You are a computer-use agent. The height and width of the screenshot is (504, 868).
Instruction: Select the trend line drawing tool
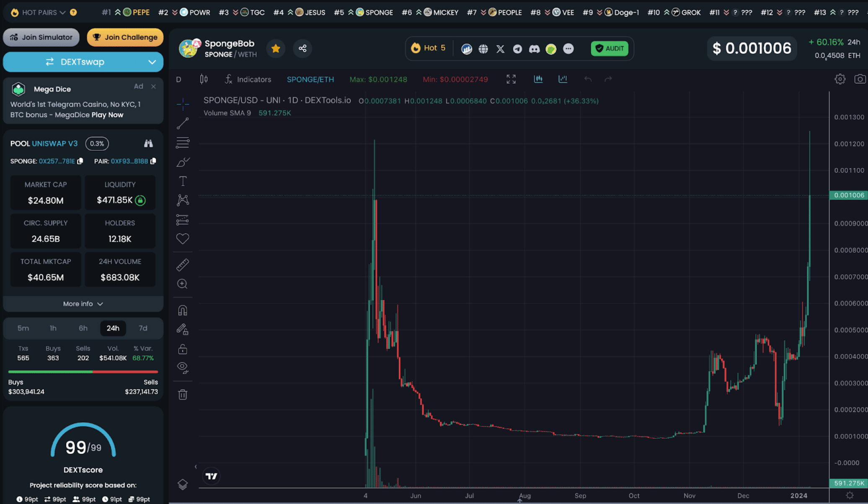pos(183,123)
